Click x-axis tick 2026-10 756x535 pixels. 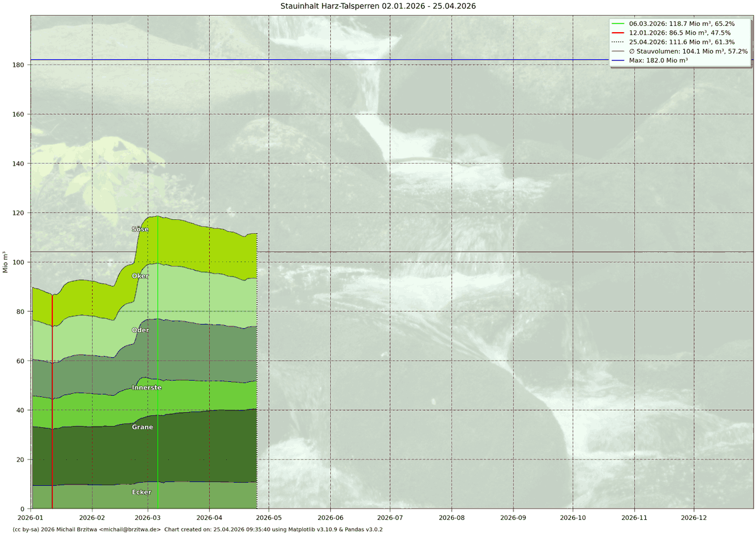coord(572,517)
